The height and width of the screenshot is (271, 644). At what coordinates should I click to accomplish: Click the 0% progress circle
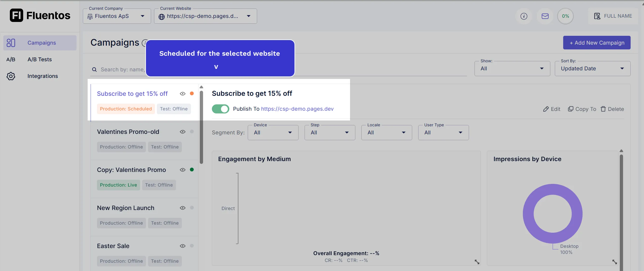coord(565,16)
